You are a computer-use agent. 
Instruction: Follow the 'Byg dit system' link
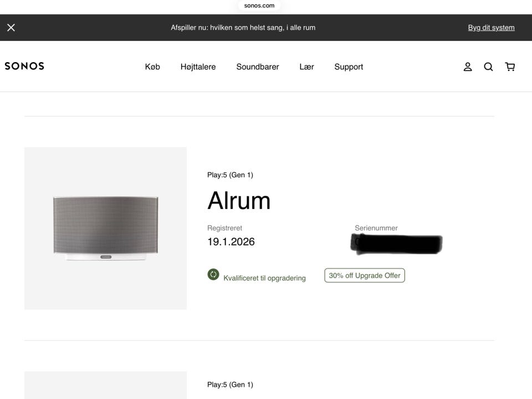491,28
